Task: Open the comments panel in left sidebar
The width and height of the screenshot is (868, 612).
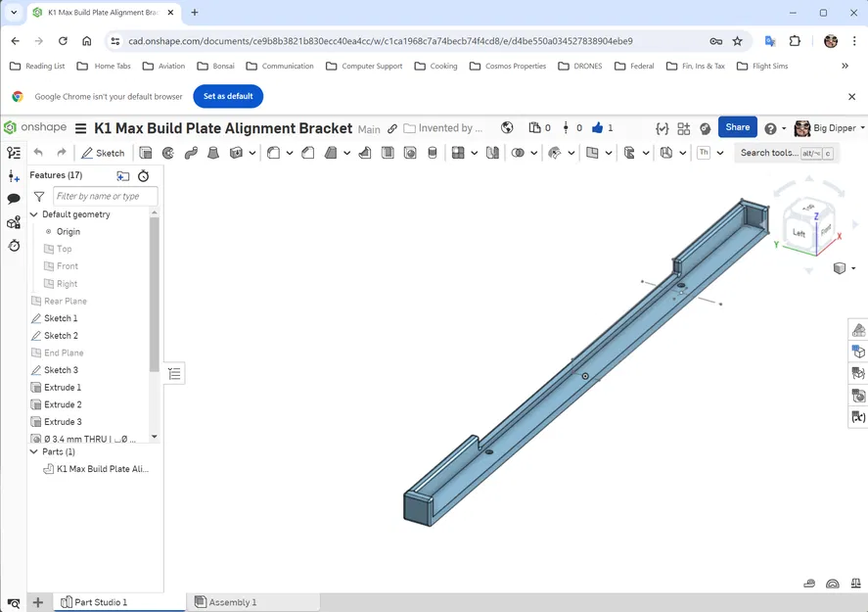Action: (x=13, y=199)
